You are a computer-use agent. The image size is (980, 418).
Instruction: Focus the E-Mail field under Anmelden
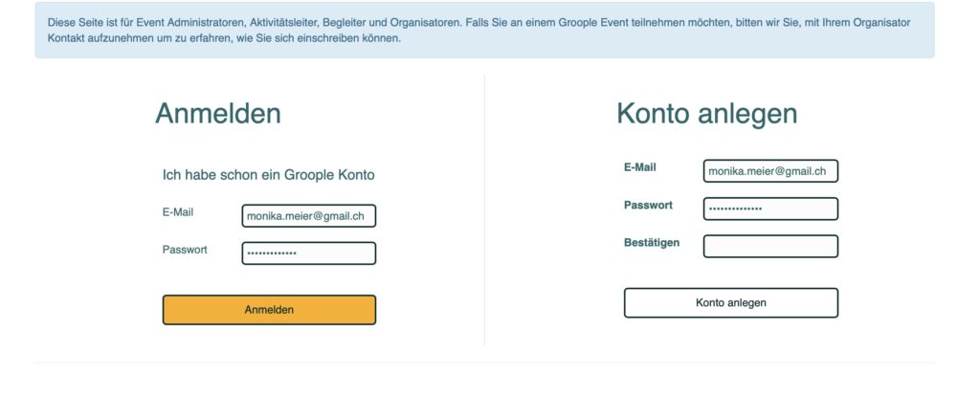pos(308,216)
